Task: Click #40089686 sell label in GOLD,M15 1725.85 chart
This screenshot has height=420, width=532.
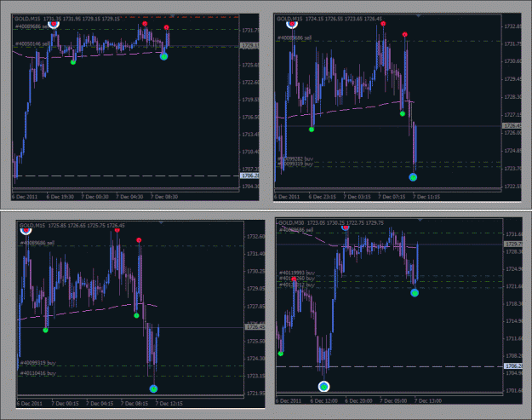Action: (37, 243)
